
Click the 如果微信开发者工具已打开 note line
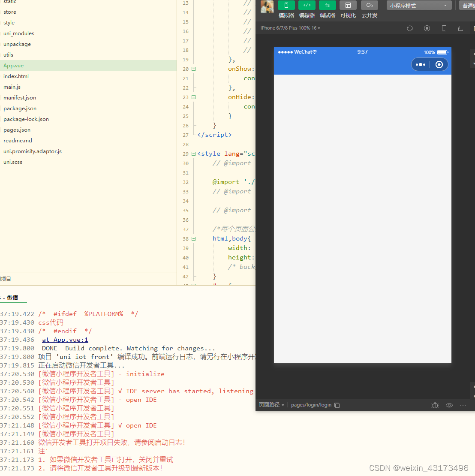105,460
